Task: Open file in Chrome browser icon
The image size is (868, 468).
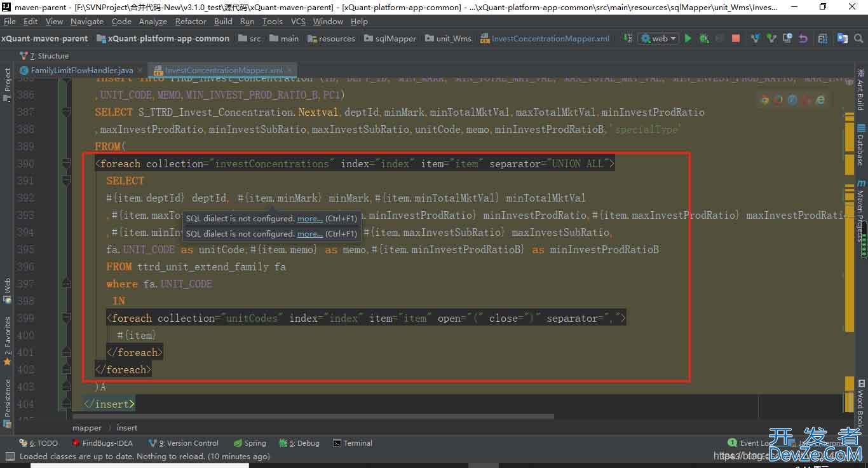Action: tap(764, 100)
